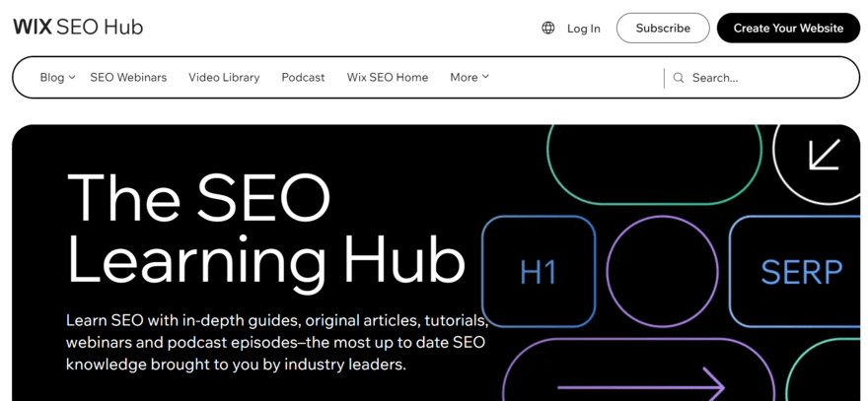
Task: Click the More menu label
Action: 464,78
